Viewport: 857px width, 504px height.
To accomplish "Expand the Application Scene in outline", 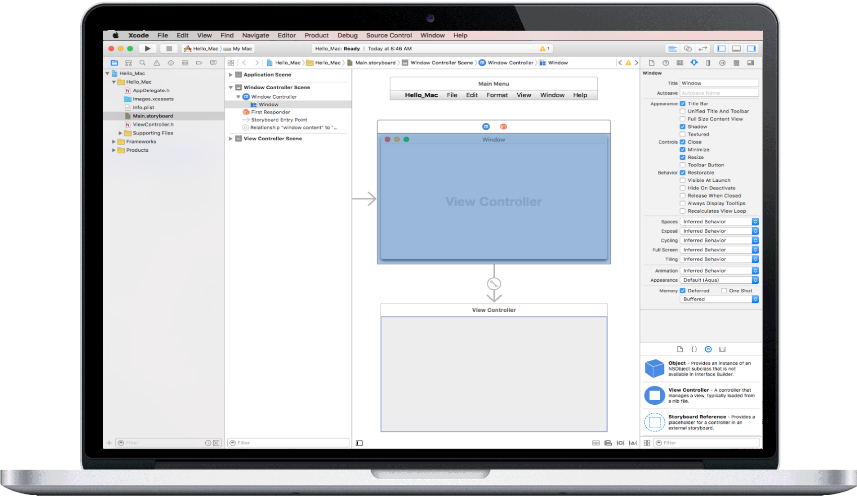I will tap(231, 75).
